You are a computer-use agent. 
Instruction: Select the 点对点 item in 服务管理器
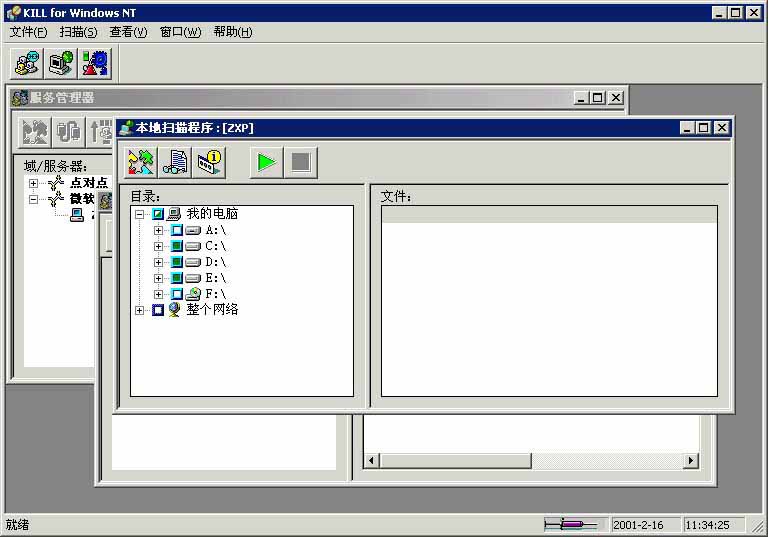point(89,183)
